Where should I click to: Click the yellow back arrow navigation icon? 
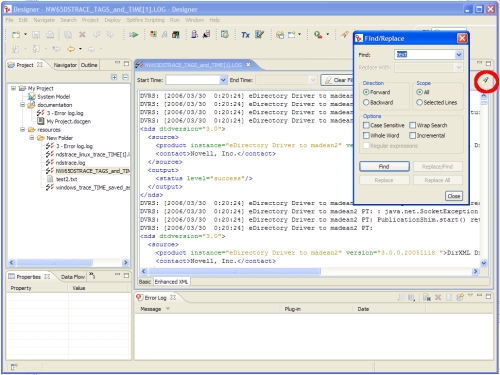(x=71, y=49)
